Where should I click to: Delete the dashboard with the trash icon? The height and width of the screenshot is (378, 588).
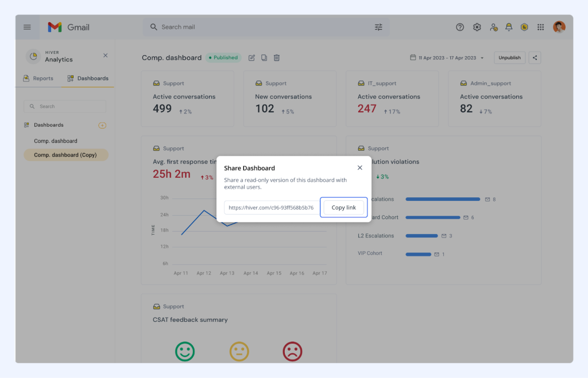coord(276,57)
